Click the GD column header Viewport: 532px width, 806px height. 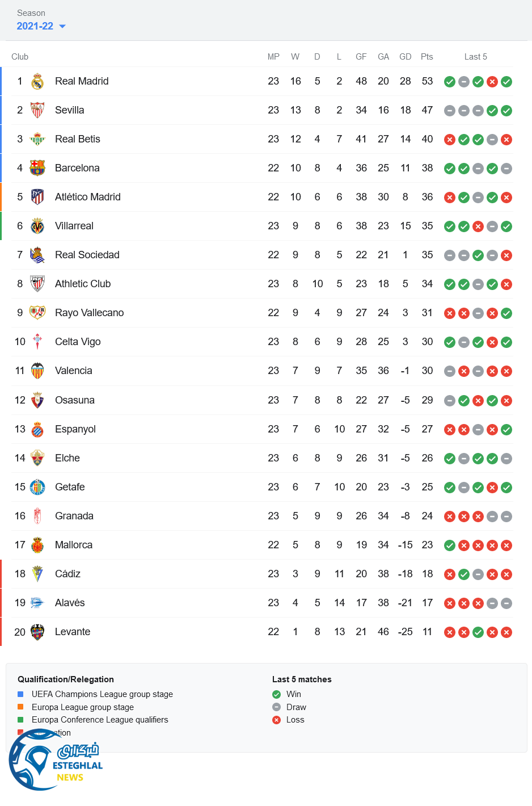coord(405,57)
